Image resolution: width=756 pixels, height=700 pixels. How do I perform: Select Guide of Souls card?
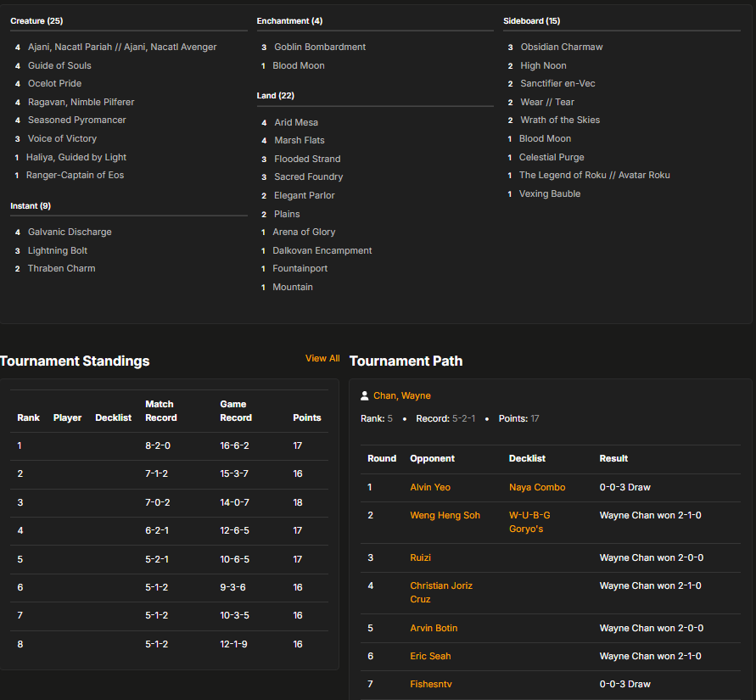pos(59,65)
